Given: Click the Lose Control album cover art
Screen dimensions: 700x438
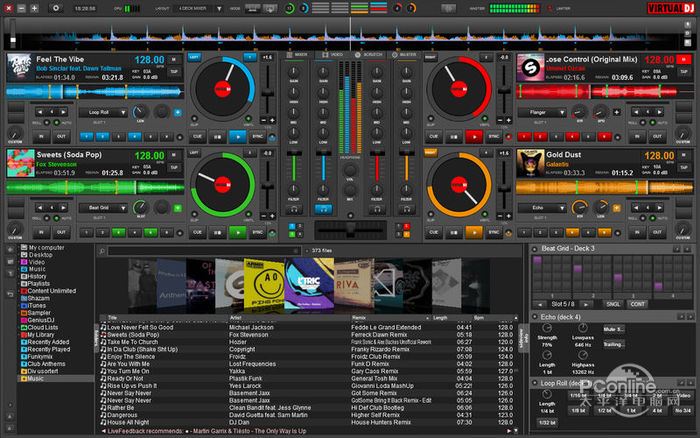Looking at the screenshot, I should [529, 67].
